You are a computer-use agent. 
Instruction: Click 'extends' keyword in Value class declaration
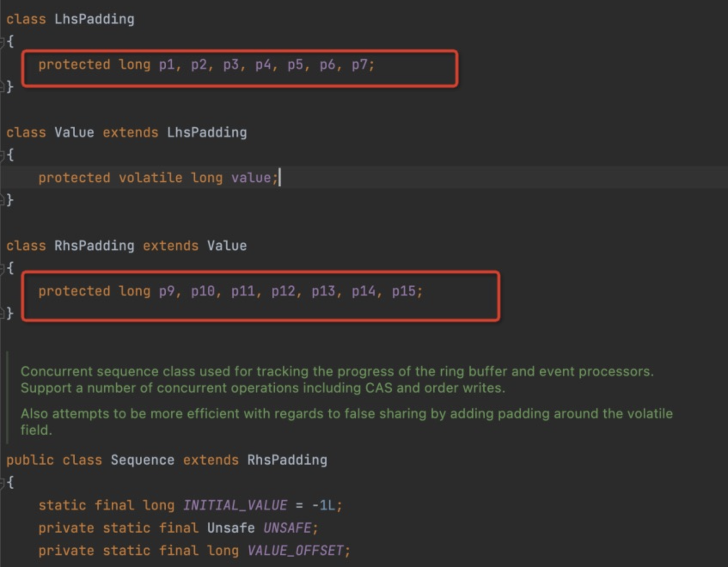coord(130,132)
